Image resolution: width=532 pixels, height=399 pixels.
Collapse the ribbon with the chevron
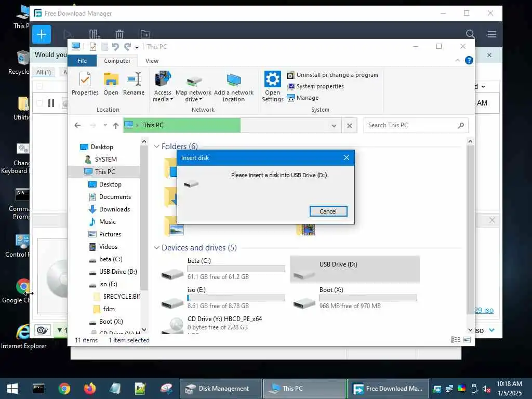pos(457,60)
